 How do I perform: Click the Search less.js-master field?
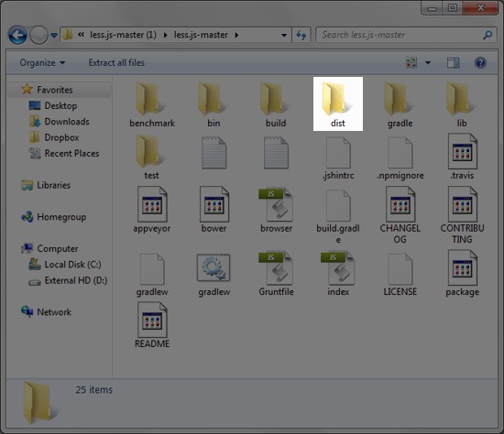tap(407, 35)
